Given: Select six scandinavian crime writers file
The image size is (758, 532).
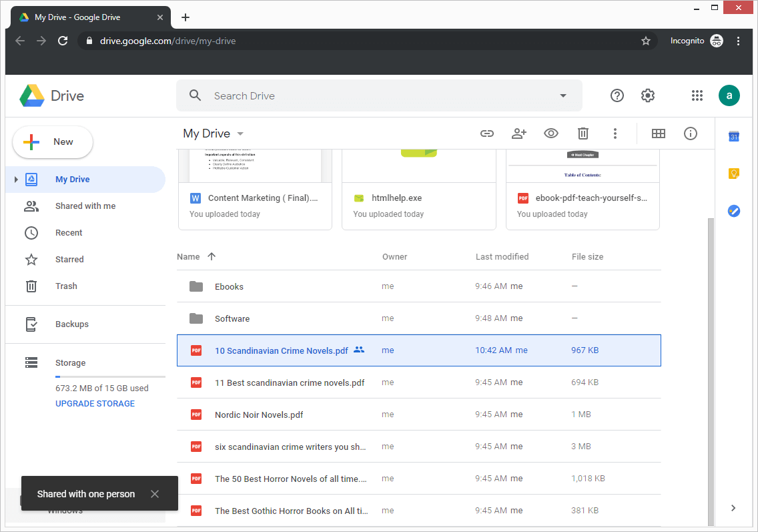Looking at the screenshot, I should [x=418, y=447].
